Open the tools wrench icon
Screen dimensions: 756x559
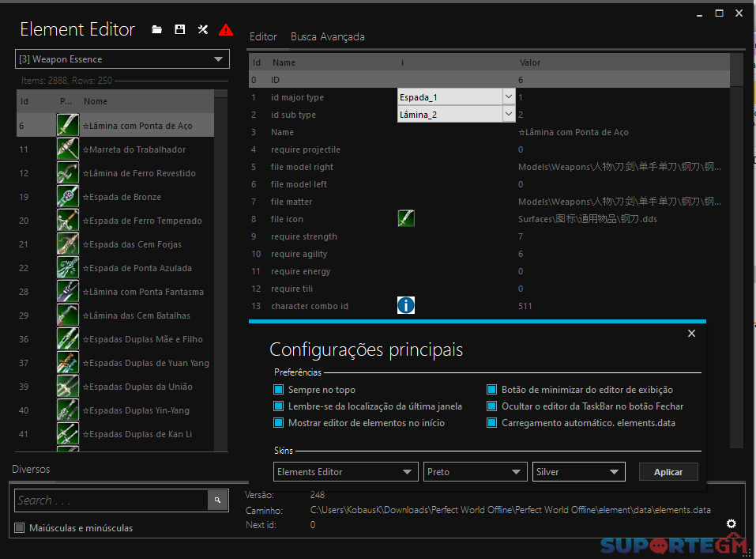point(203,29)
